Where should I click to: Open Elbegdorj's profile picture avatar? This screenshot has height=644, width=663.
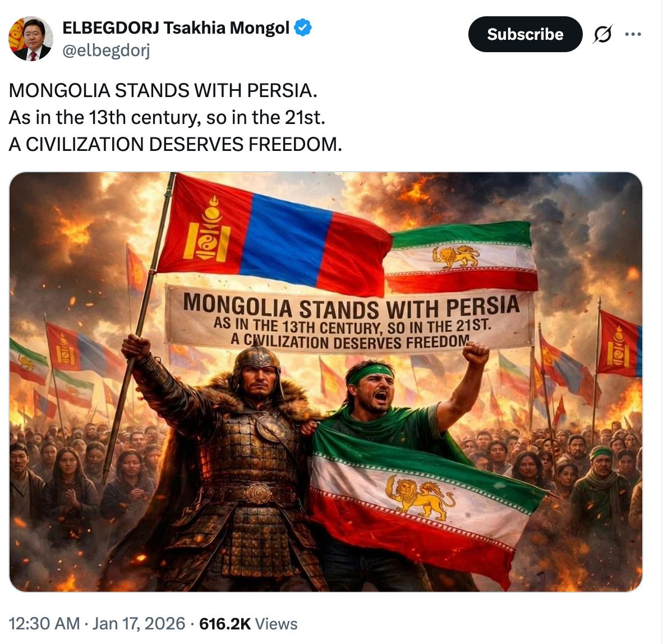tap(31, 39)
